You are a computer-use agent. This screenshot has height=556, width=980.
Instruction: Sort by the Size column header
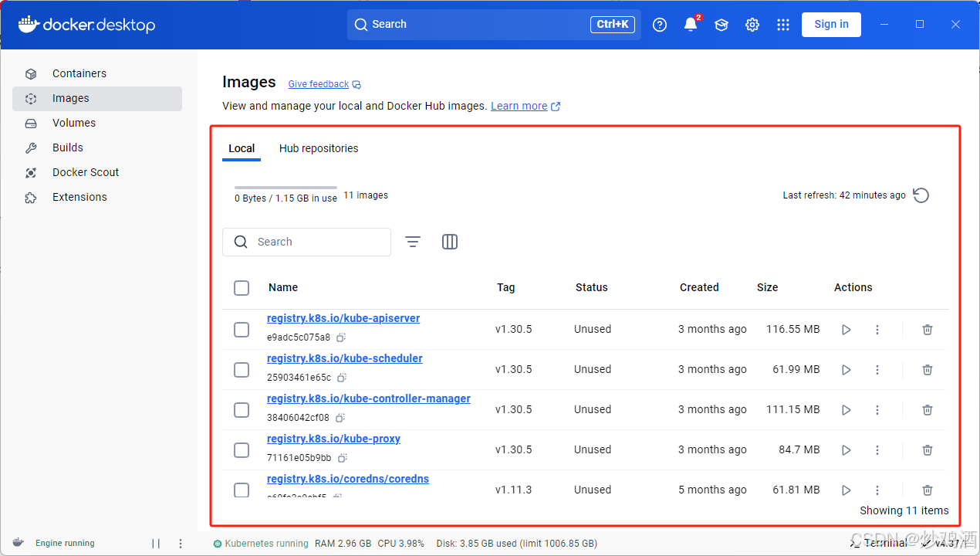click(767, 287)
